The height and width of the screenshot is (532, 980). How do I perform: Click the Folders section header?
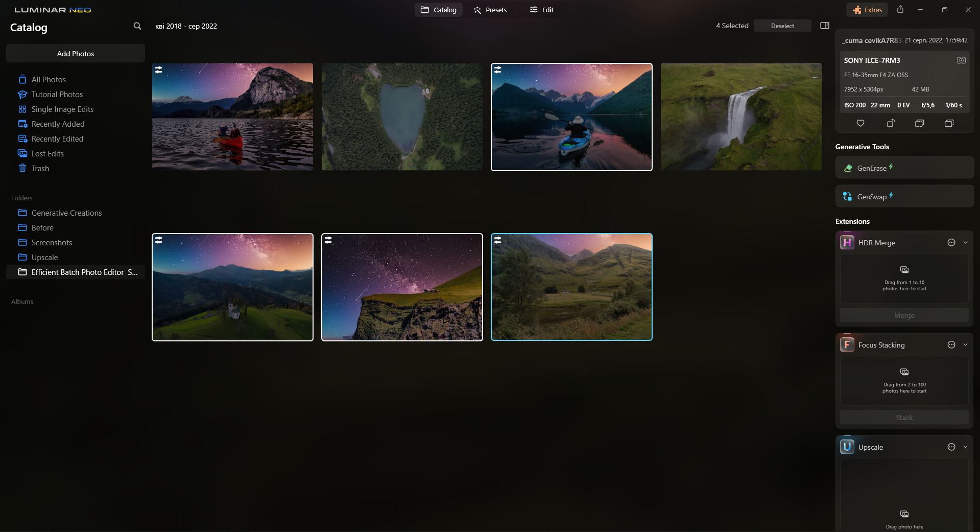22,198
